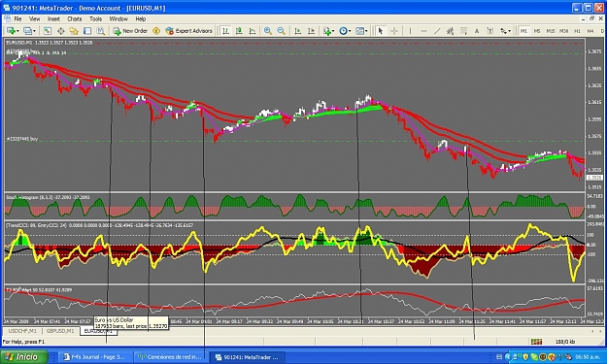Click the chart window menu icon
Screen dimensions: 607x364
tap(8, 19)
